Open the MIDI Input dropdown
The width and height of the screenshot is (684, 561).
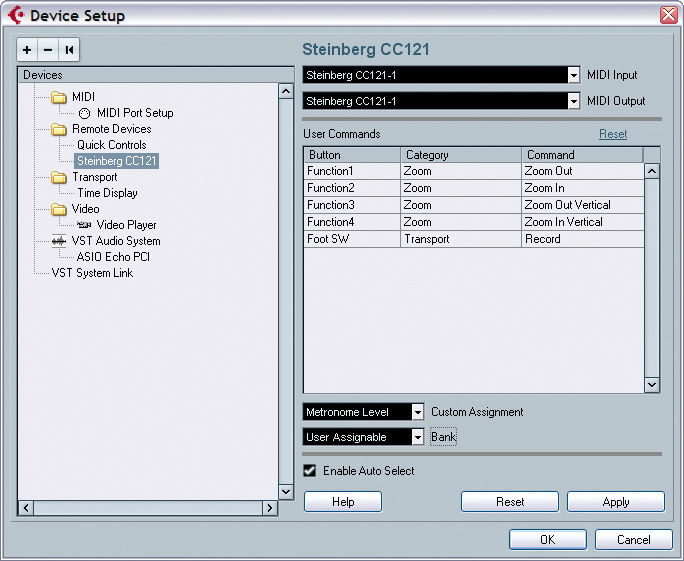[x=573, y=75]
